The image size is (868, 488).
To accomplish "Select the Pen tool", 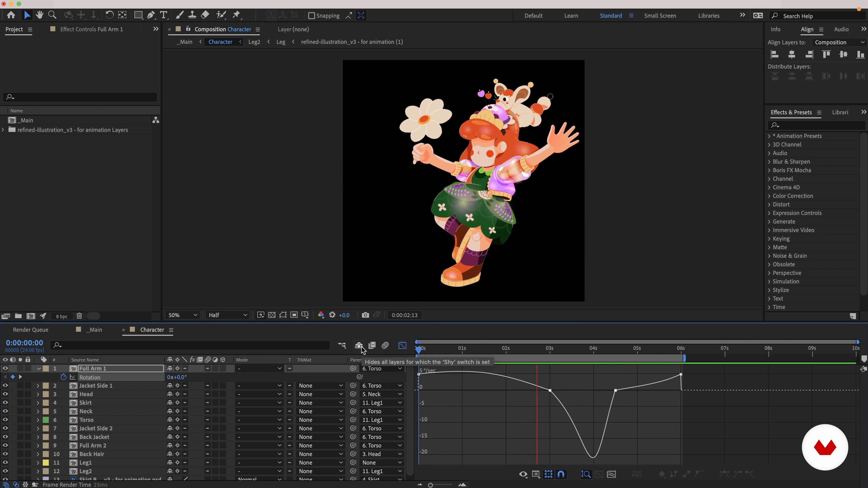I will pos(151,15).
